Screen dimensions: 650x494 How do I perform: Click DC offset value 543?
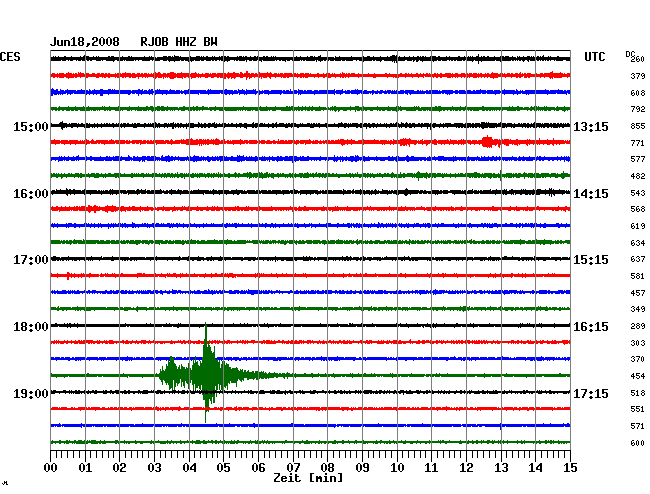638,193
